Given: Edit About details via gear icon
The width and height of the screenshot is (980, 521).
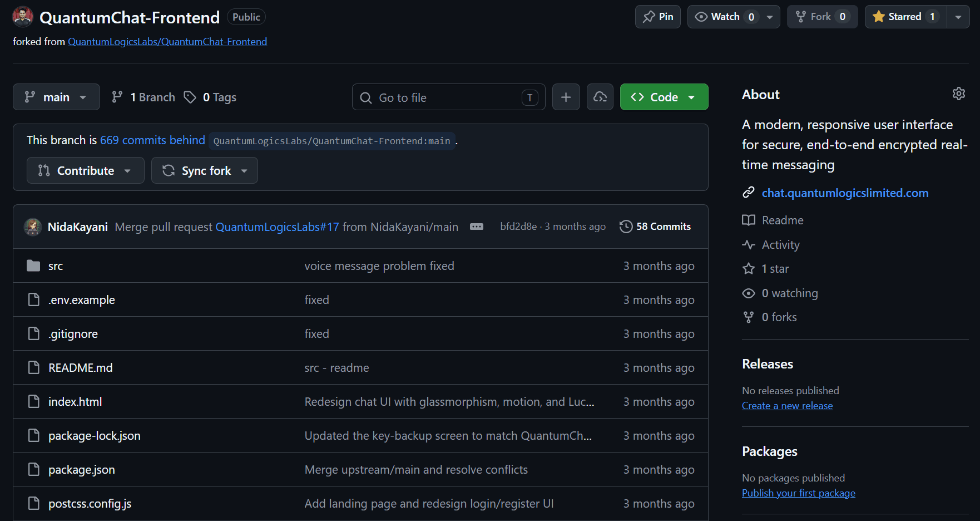Looking at the screenshot, I should tap(958, 94).
